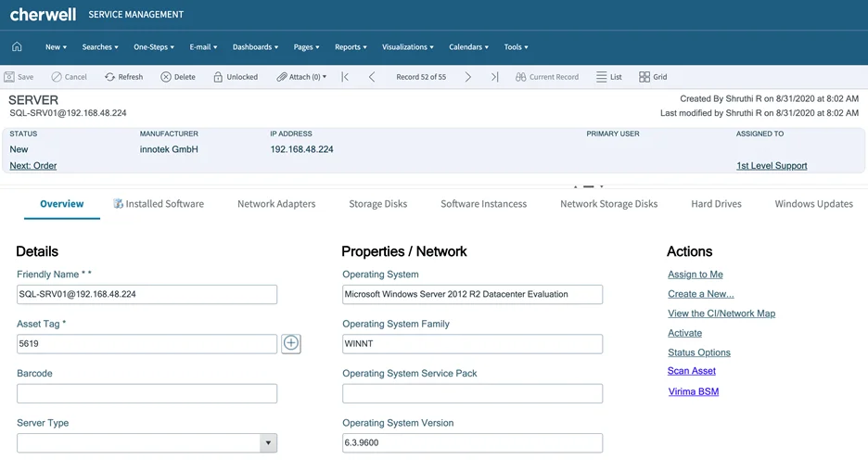The width and height of the screenshot is (868, 460).
Task: Go to next record arrow
Action: pos(467,77)
